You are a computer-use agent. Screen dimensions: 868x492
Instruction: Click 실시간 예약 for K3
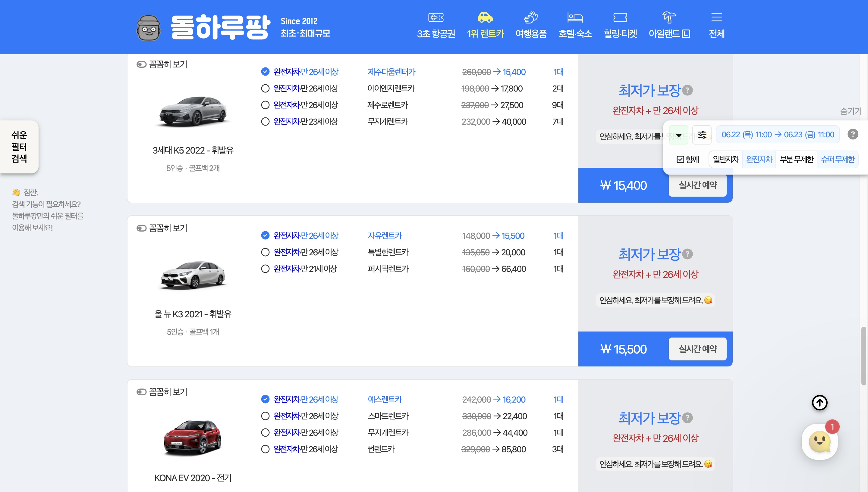click(x=697, y=349)
